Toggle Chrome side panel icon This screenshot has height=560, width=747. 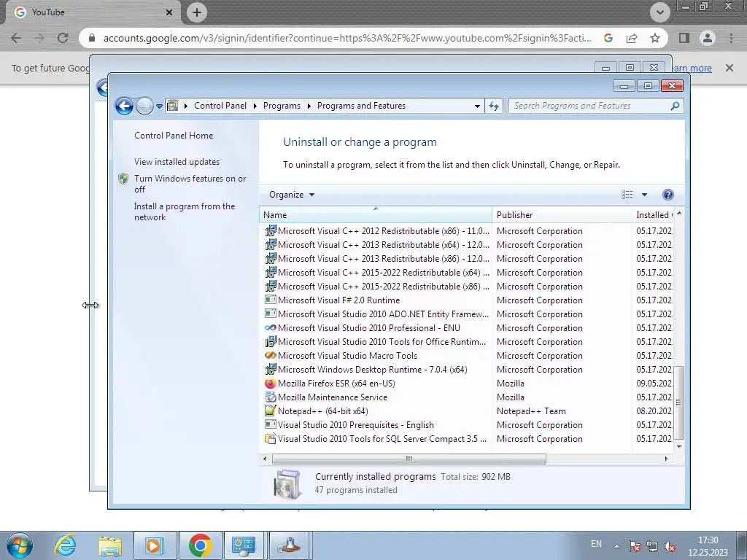point(684,38)
